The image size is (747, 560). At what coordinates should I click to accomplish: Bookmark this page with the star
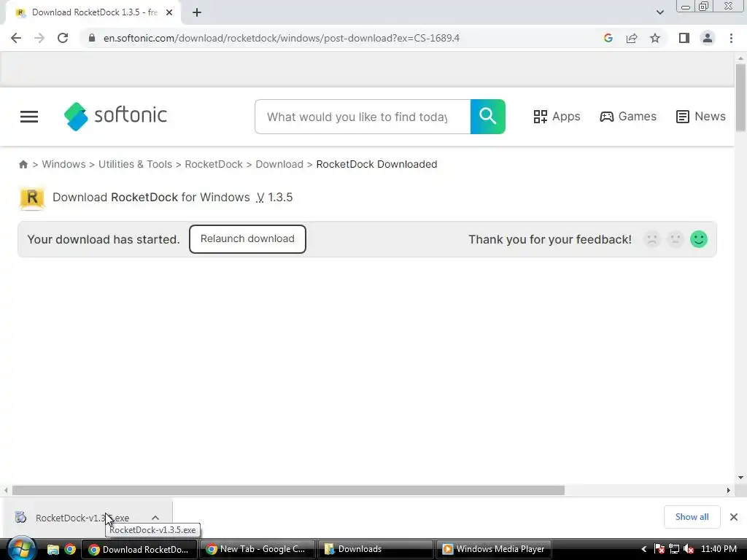655,38
